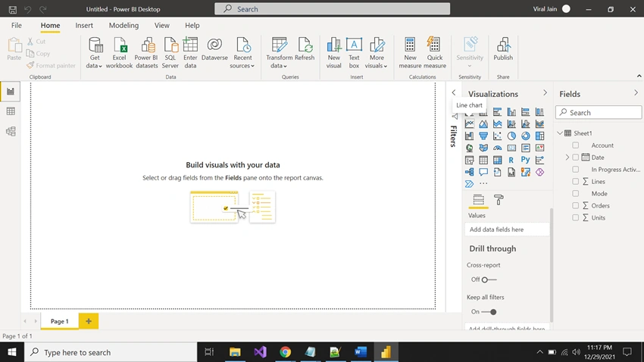Insert a Text box
644x362 pixels.
pos(354,52)
